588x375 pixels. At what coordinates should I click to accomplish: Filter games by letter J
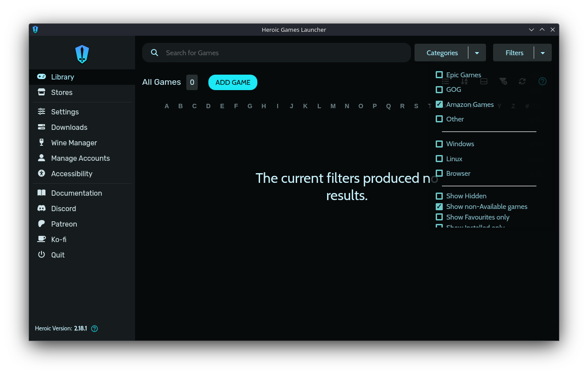(x=291, y=106)
